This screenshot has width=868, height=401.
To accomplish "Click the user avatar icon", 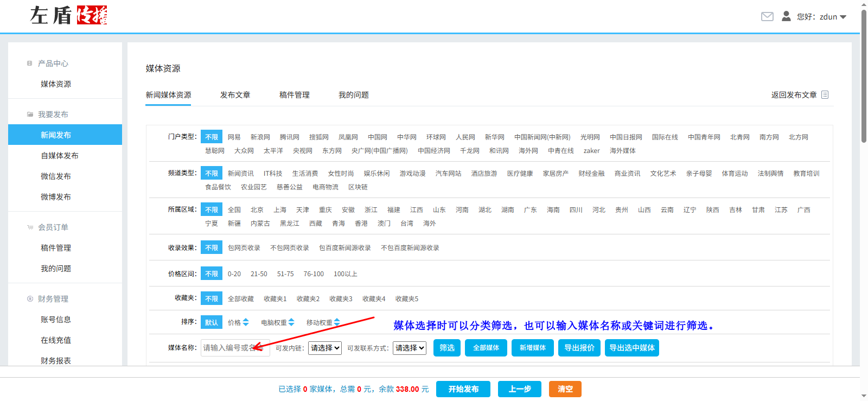I will click(x=786, y=16).
